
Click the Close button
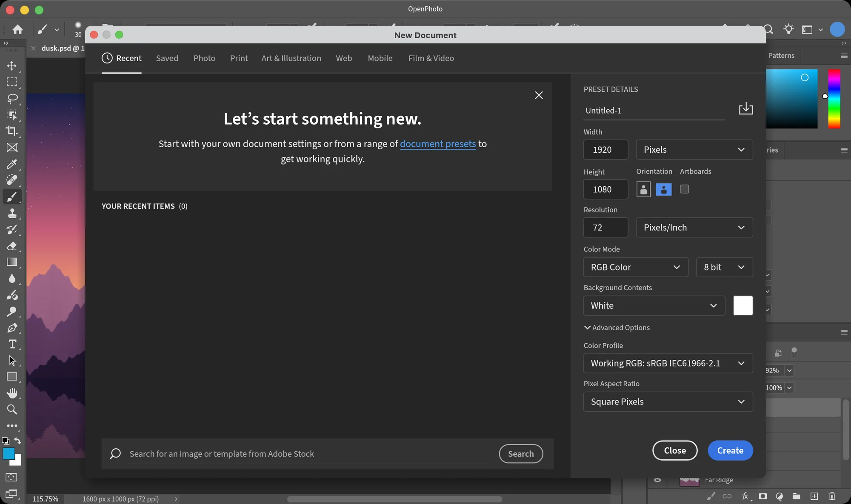pyautogui.click(x=675, y=450)
